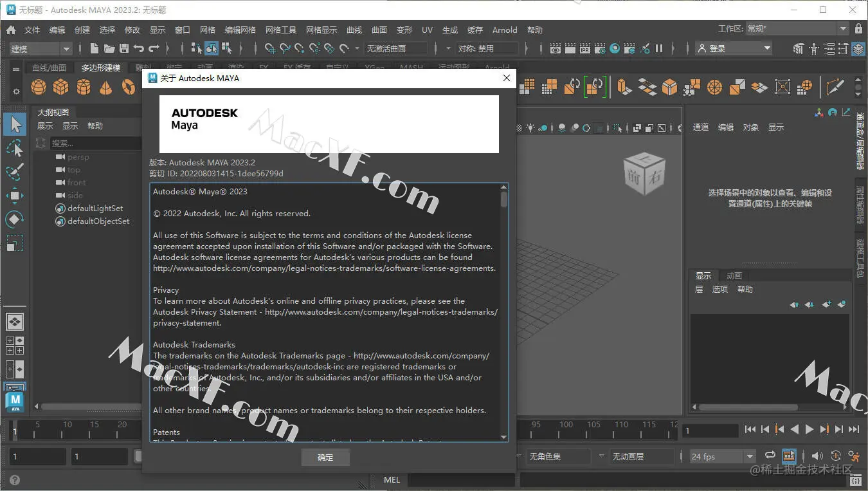Viewport: 868px width, 491px height.
Task: Open the 无激活曲面 live surface field
Action: [395, 48]
